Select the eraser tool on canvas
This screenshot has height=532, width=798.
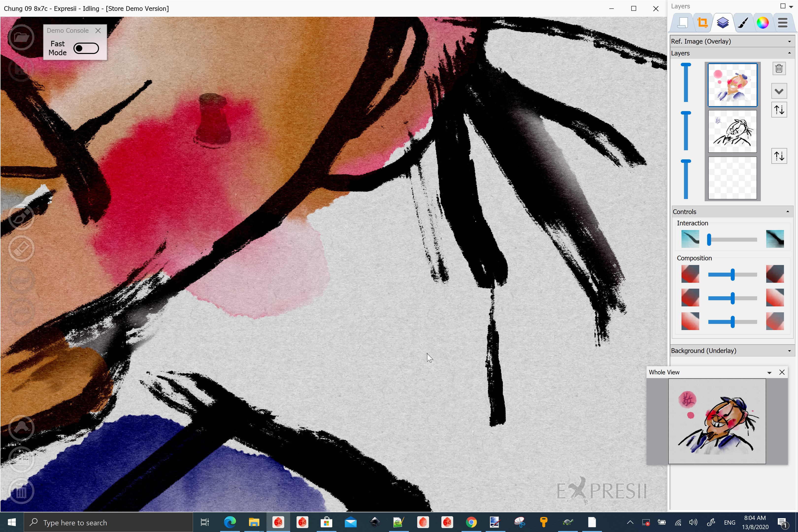[21, 248]
